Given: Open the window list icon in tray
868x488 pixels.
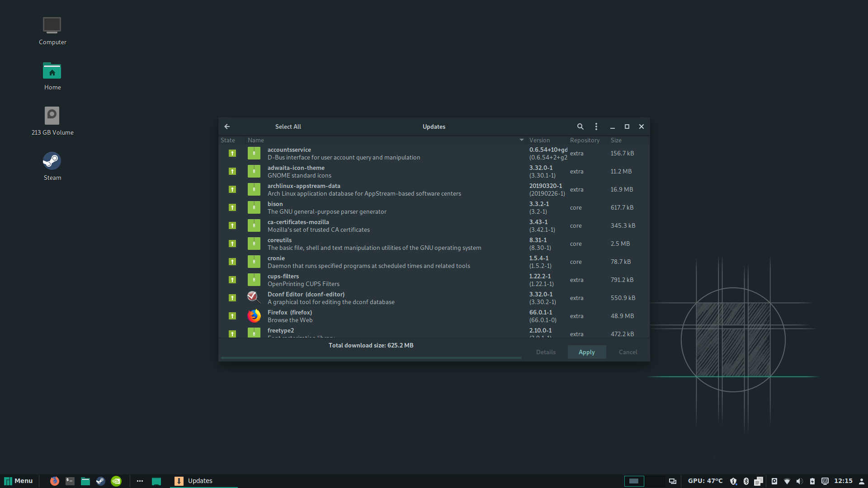Looking at the screenshot, I should click(672, 481).
